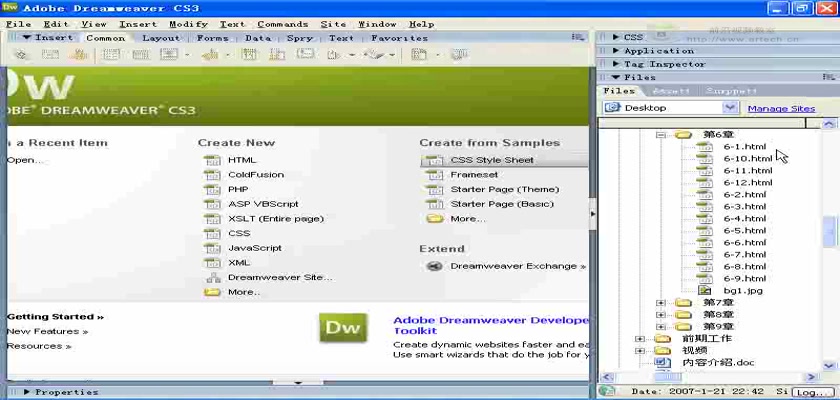840x400 pixels.
Task: Switch to the Spry insert tab
Action: point(299,38)
